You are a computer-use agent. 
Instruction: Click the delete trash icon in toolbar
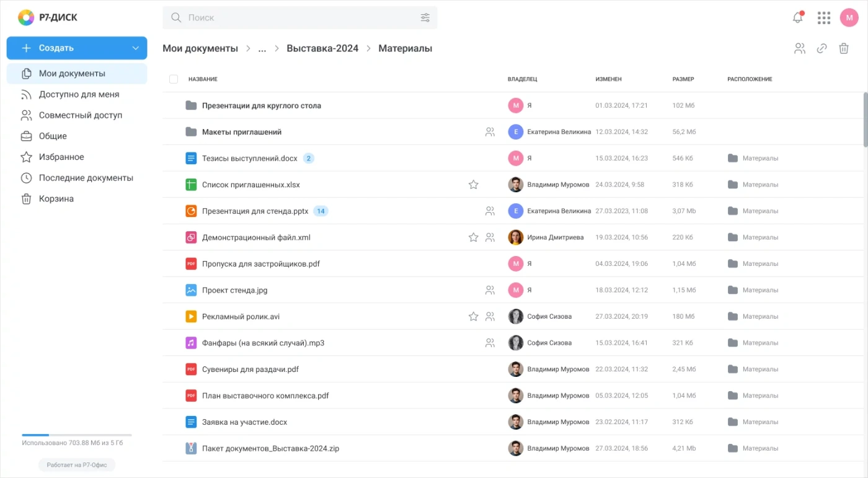(843, 48)
